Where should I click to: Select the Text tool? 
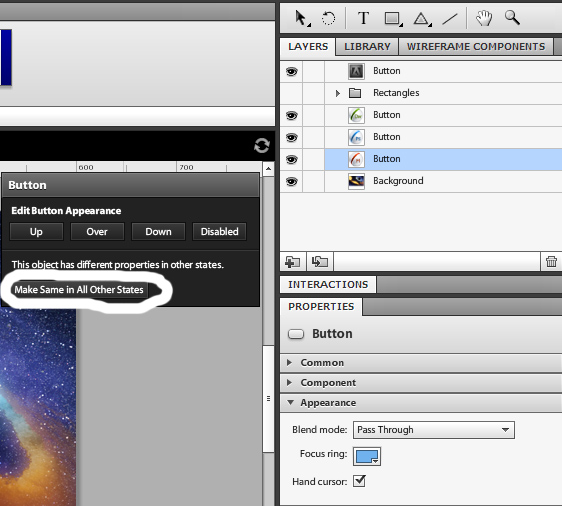[363, 18]
